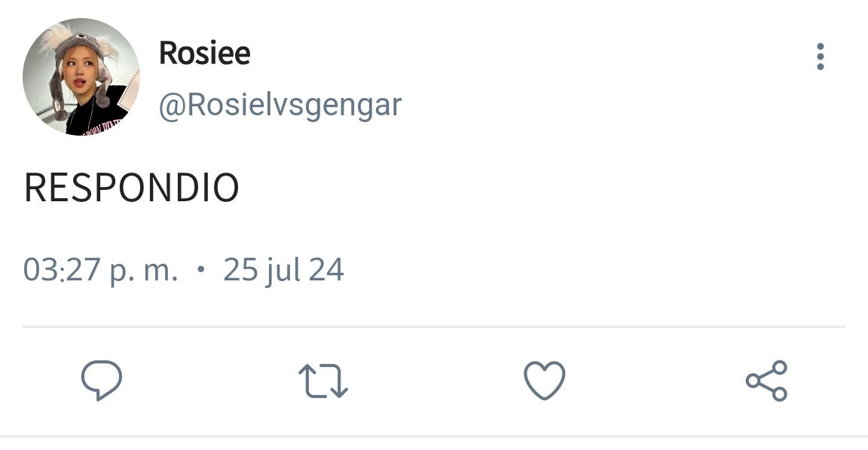Open the Rosiee display name link
This screenshot has height=450, width=868.
(205, 53)
